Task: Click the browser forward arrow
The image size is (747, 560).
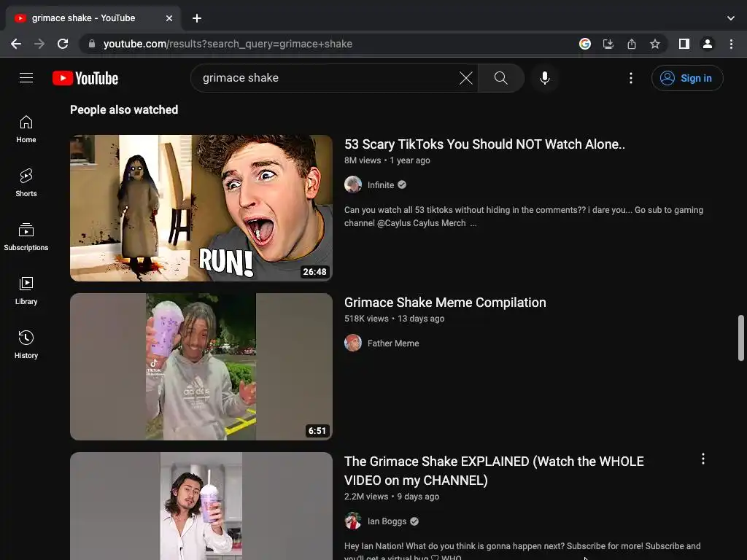Action: tap(39, 44)
